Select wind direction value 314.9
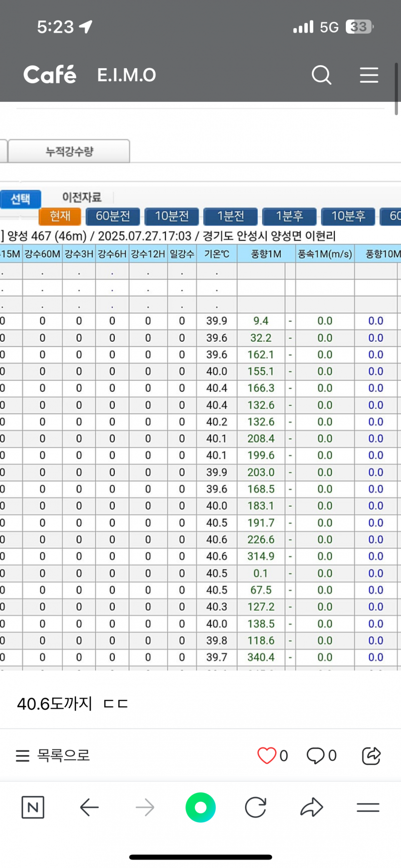The image size is (401, 868). click(x=261, y=556)
